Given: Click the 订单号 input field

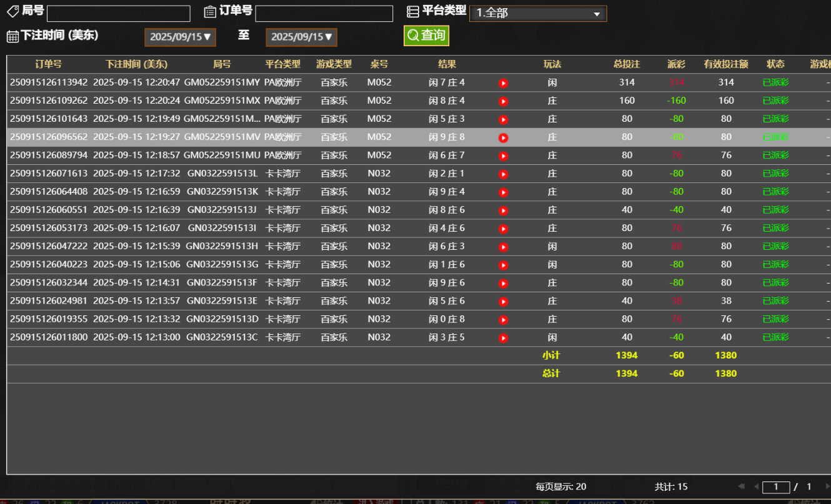Looking at the screenshot, I should tap(324, 13).
